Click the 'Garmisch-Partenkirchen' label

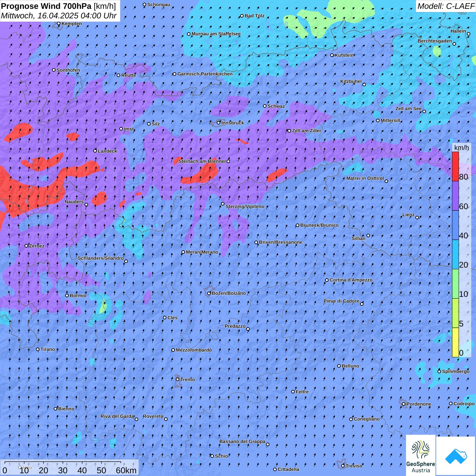coord(205,74)
